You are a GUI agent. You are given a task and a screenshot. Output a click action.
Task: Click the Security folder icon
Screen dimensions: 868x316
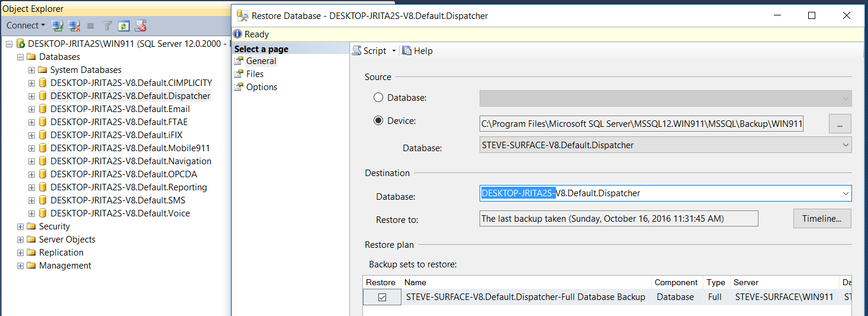[32, 226]
